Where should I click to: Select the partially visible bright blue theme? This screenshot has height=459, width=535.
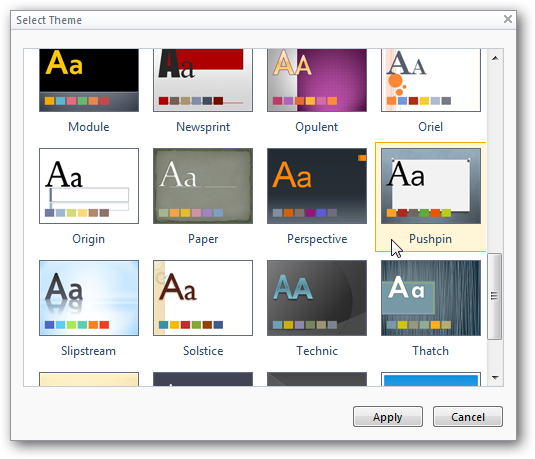coord(431,379)
